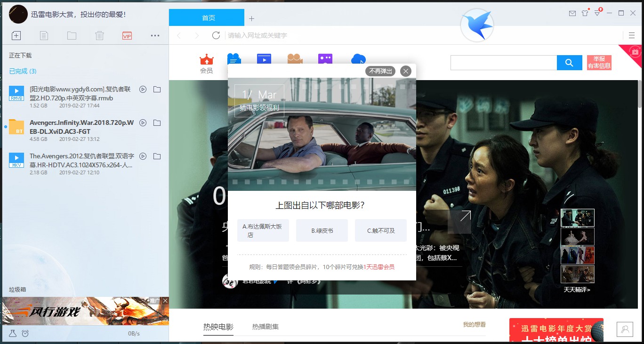
Task: Select the top thumbnail above 天天精评
Action: pyautogui.click(x=578, y=218)
